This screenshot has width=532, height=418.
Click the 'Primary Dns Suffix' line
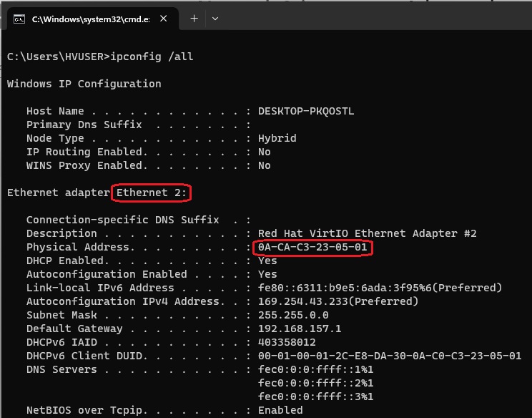click(x=139, y=125)
